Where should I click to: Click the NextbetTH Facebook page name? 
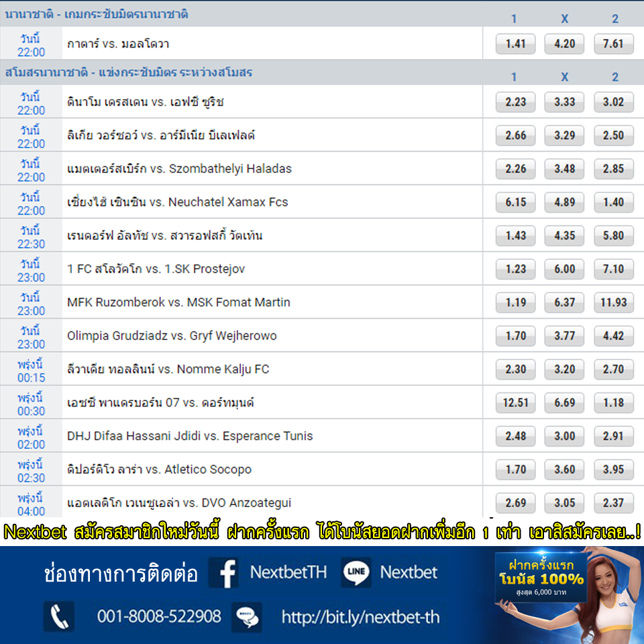[x=288, y=573]
